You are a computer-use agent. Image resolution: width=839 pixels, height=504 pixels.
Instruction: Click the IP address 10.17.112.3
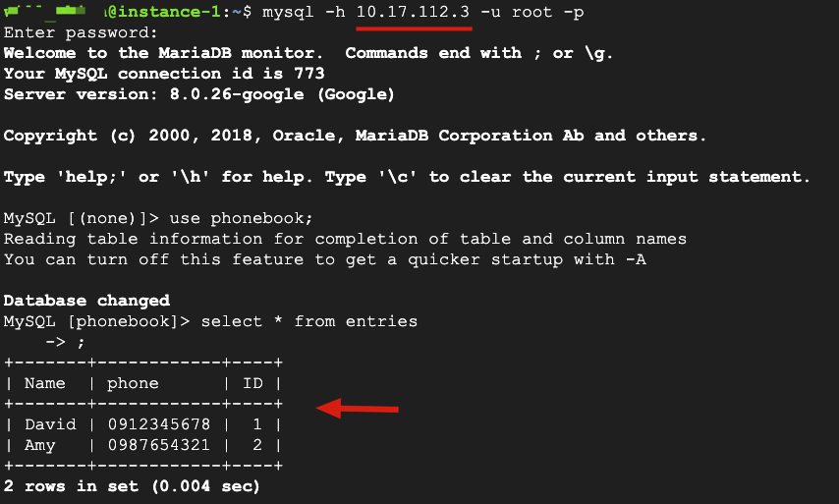413,12
